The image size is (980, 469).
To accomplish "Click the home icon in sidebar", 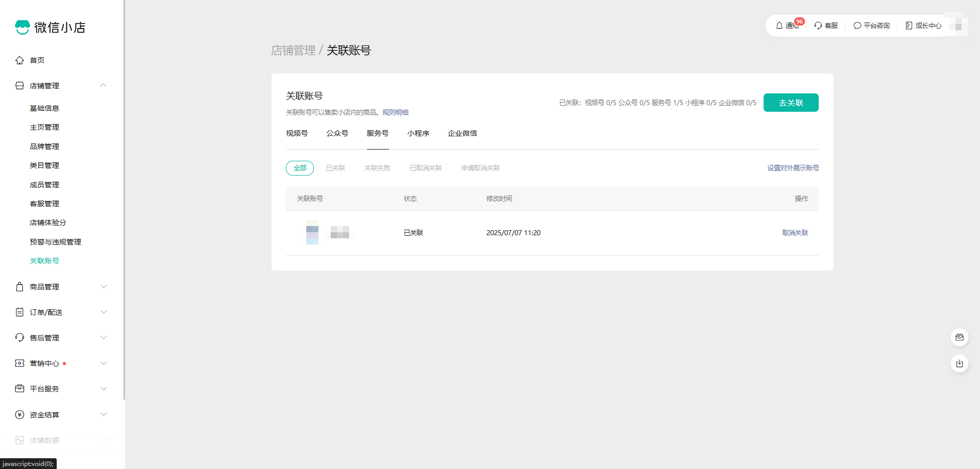I will click(19, 60).
